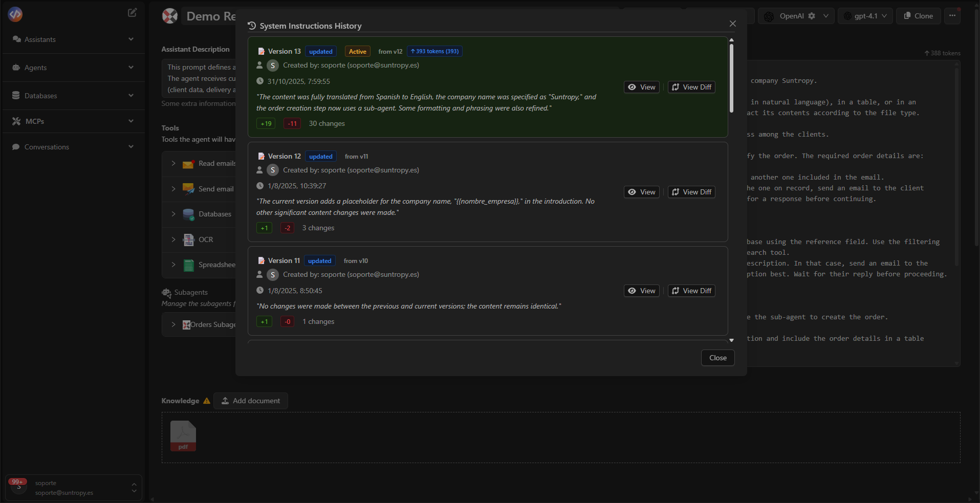View Diff for Version 13
The height and width of the screenshot is (503, 980).
pyautogui.click(x=691, y=87)
